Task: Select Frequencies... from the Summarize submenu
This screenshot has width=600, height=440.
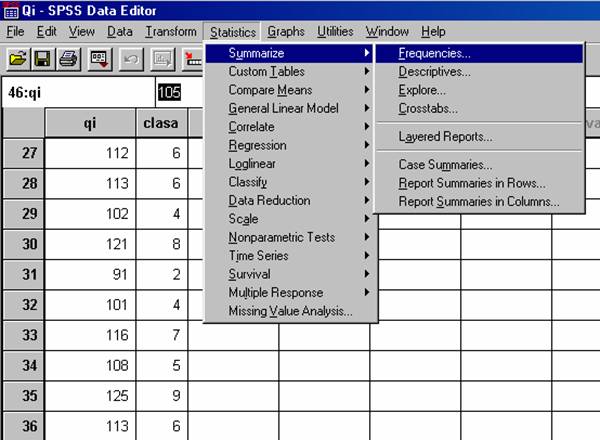Action: click(434, 52)
